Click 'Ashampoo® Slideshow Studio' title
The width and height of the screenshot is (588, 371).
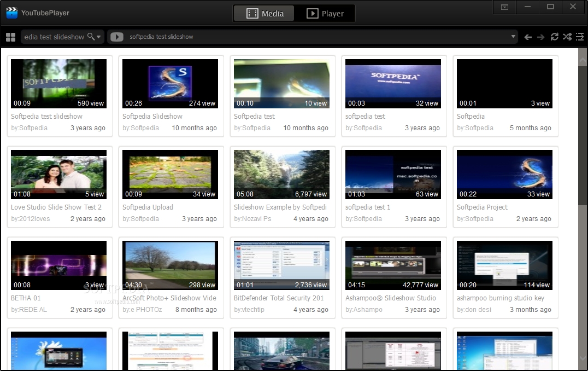coord(390,298)
